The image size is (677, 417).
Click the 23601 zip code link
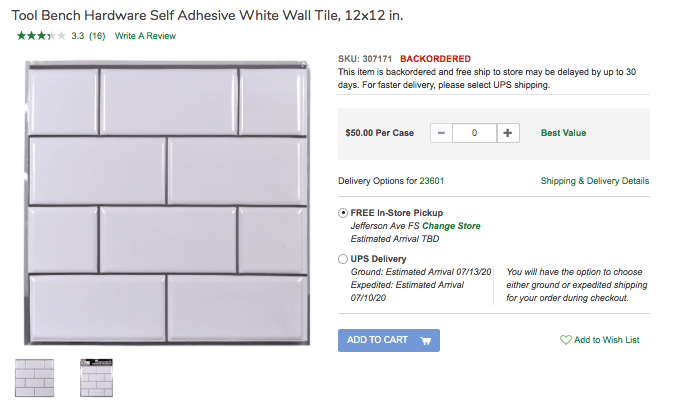pyautogui.click(x=432, y=181)
